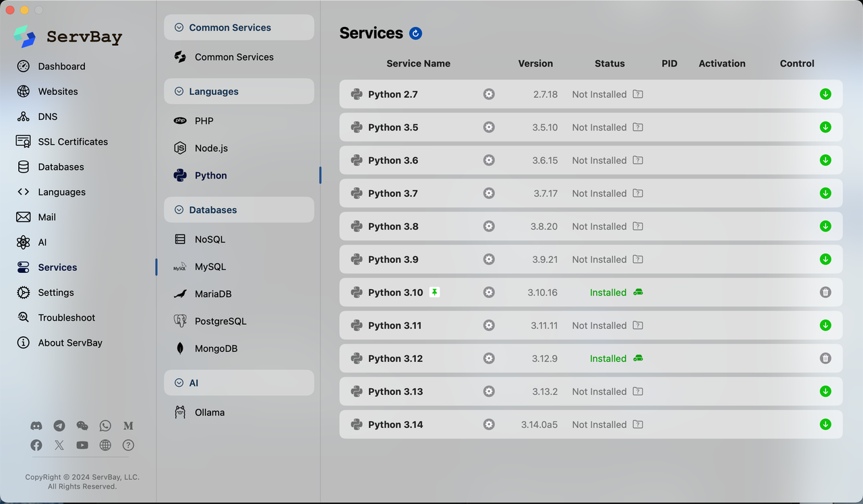Install Python 3.13 via download icon
Screen dimensions: 863x504
tap(825, 391)
